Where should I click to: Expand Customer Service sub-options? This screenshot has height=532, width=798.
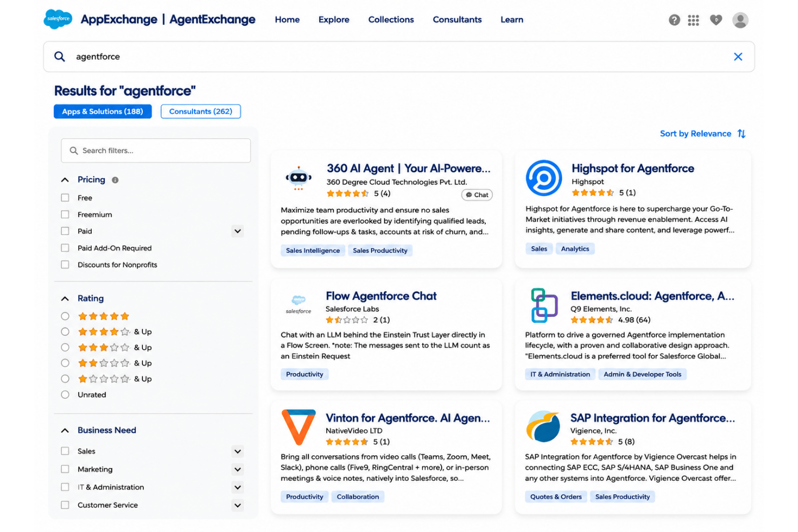coord(238,505)
